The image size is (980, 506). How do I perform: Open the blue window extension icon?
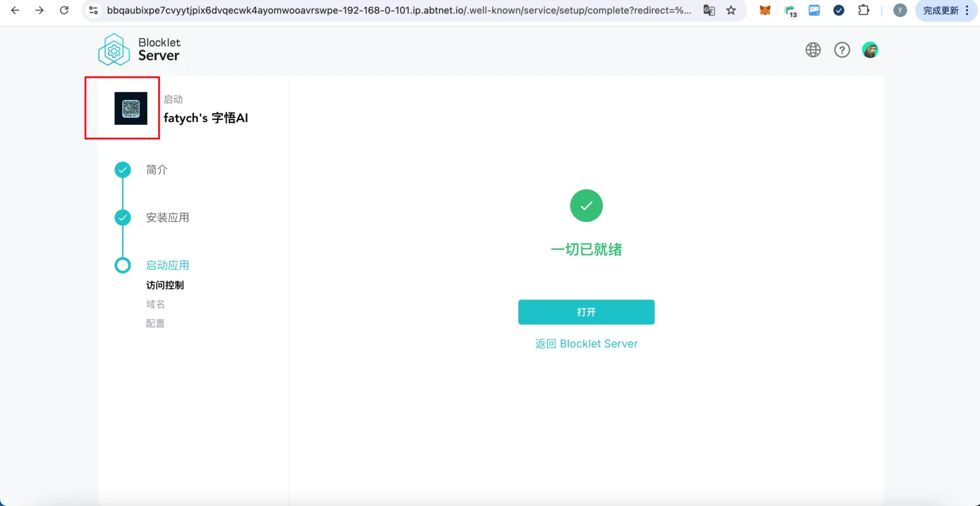click(814, 10)
